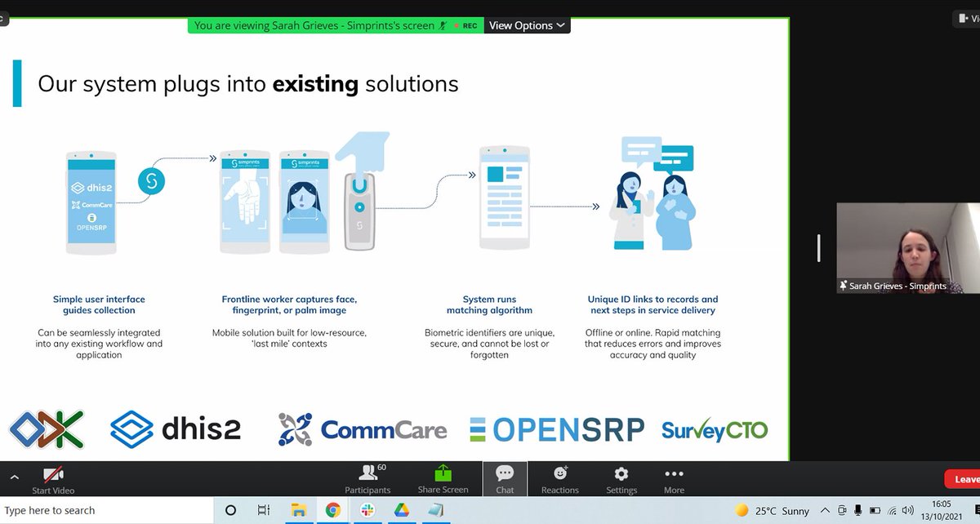
Task: Click the Meet Now camera tray icon
Action: point(844,511)
